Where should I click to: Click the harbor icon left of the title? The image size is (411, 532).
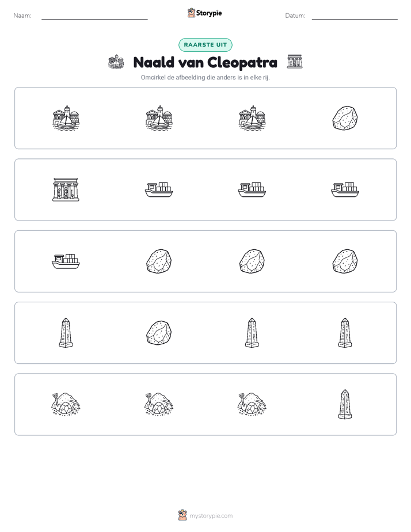point(116,62)
